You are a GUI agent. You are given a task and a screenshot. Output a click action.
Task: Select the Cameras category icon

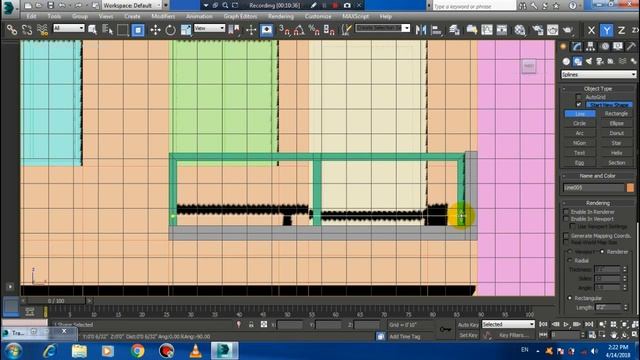click(x=600, y=61)
